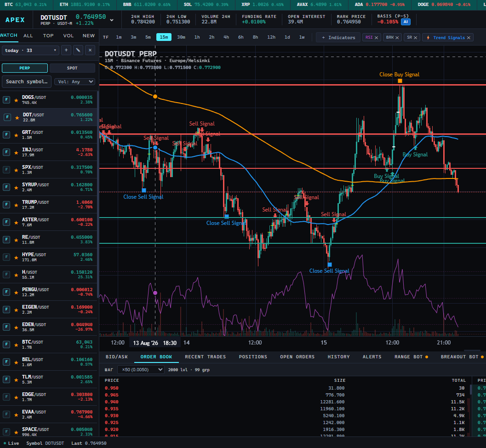Screen dimensions: 486x448
Task: Open the ×50 (0.0050) grouping dropdown
Action: (142, 369)
